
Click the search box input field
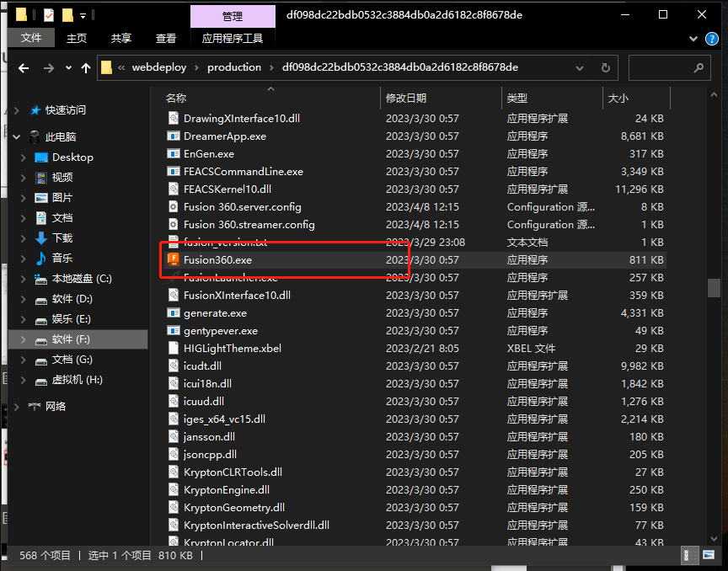[666, 67]
